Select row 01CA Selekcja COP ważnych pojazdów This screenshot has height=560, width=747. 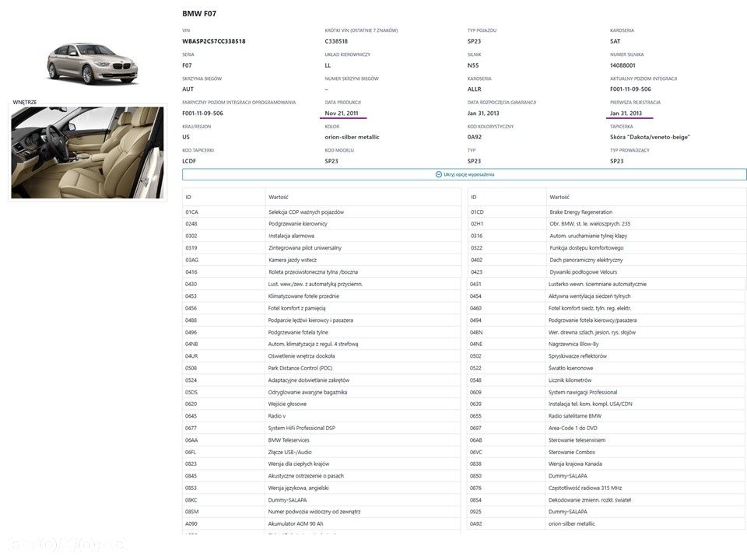321,212
